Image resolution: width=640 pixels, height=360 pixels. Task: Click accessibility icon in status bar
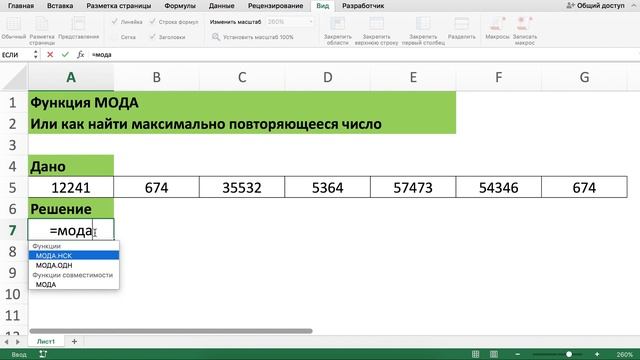coord(43,354)
